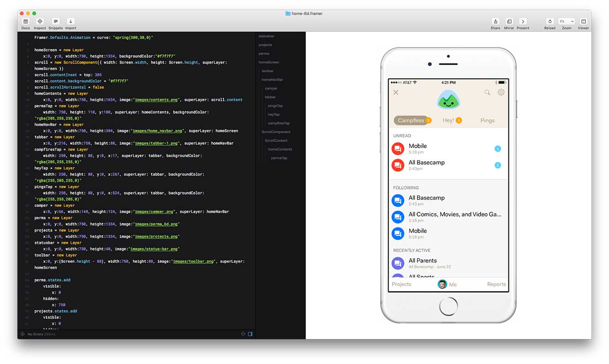Switch to the Hey! tab
The height and width of the screenshot is (364, 609).
(x=448, y=120)
